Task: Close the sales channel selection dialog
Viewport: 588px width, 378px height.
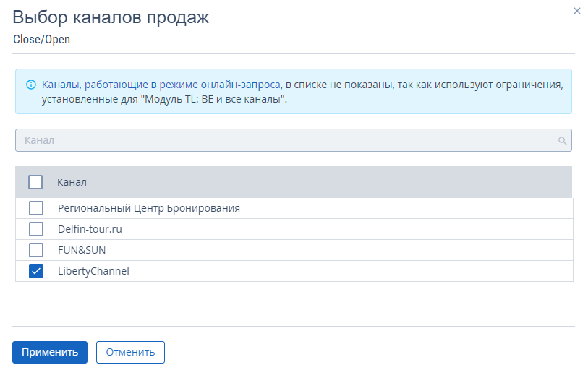Action: click(576, 11)
